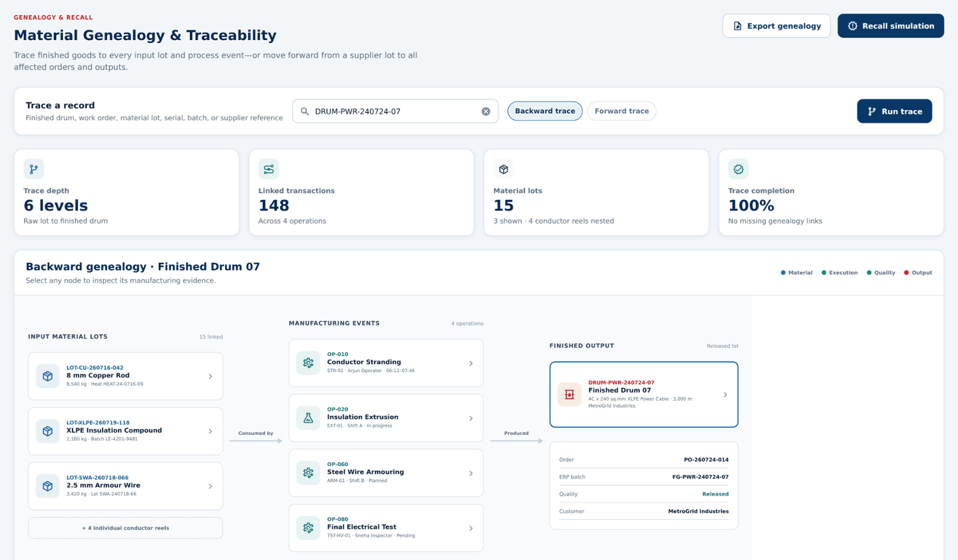Switch to Forward trace mode

pyautogui.click(x=622, y=111)
